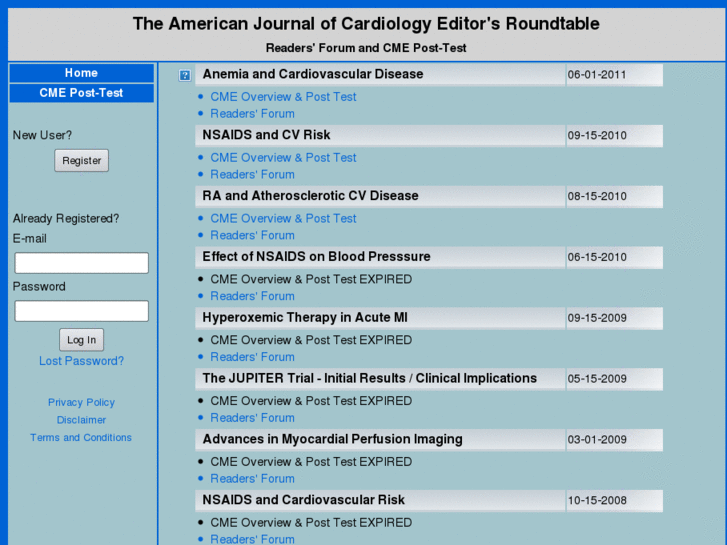Focus the Password input field
Viewport: 727px width, 545px height.
[82, 311]
